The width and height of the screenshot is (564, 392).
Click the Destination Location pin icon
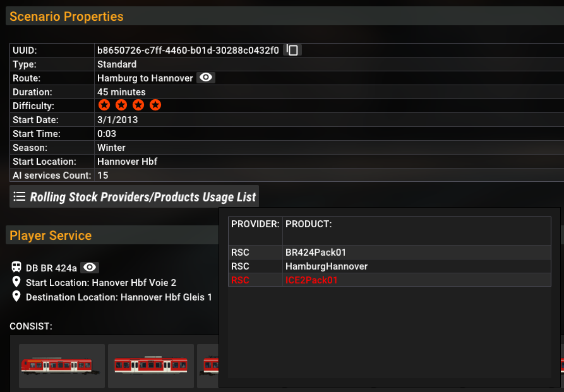click(16, 296)
